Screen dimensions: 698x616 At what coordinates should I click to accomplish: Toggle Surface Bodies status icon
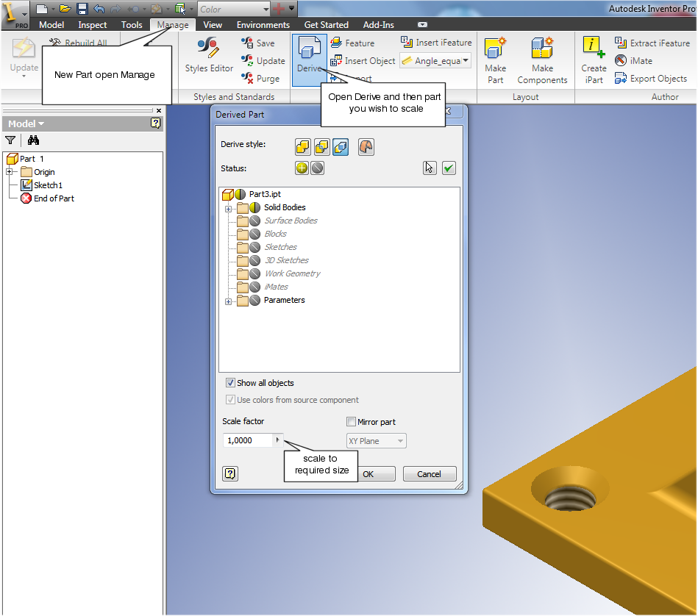pyautogui.click(x=254, y=221)
